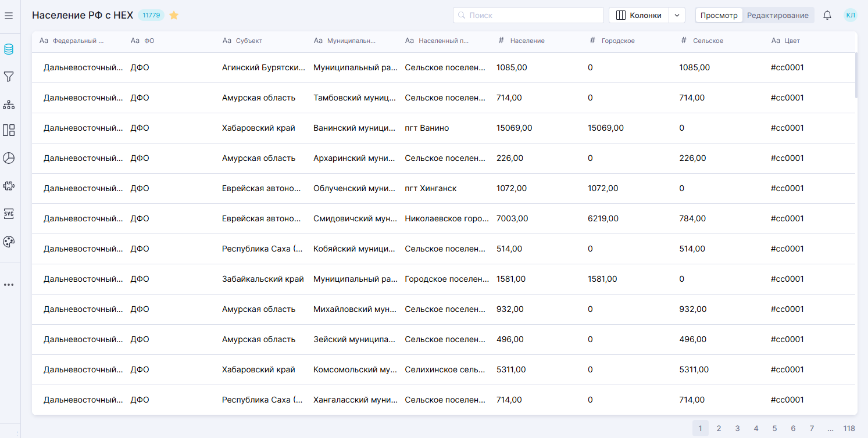
Task: Jump to last page 118
Action: point(849,429)
